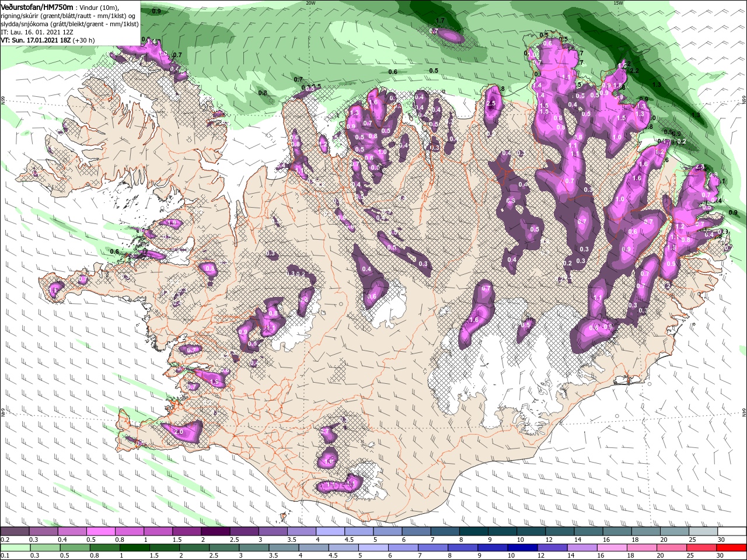Image resolution: width=747 pixels, height=560 pixels.
Task: Click the "1.7" precipitation value on the map
Action: [x=441, y=20]
